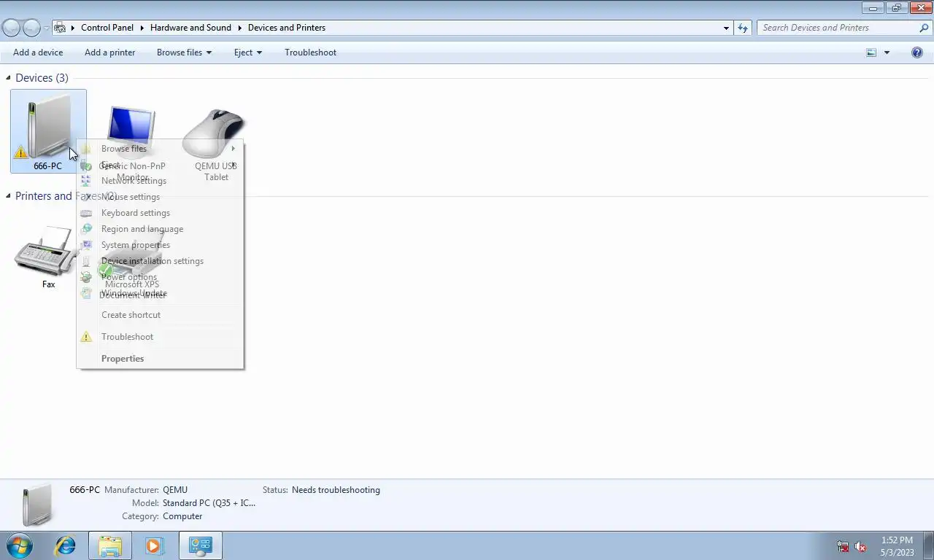Click the yellow warning icon beside Troubleshoot in menu
The height and width of the screenshot is (560, 934).
click(86, 337)
